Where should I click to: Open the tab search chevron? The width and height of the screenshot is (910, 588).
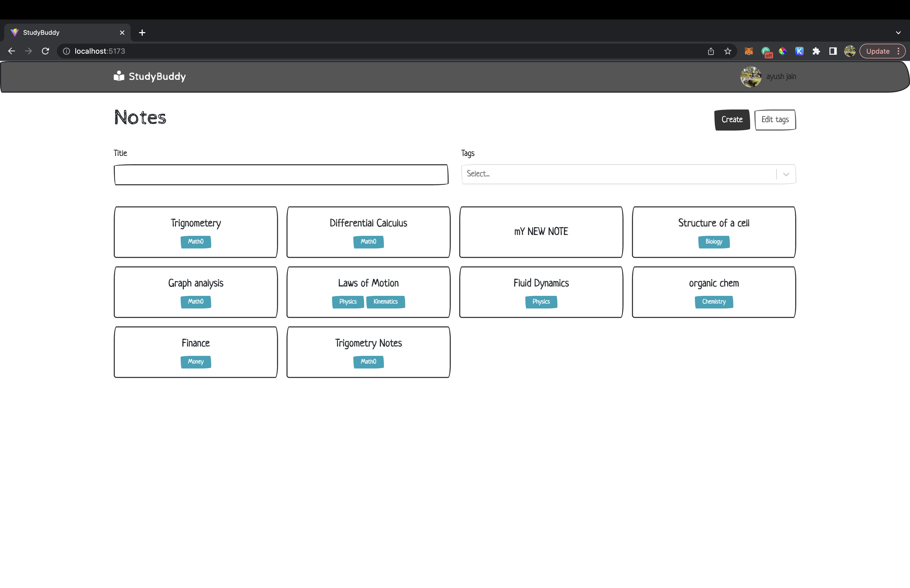[x=898, y=33]
